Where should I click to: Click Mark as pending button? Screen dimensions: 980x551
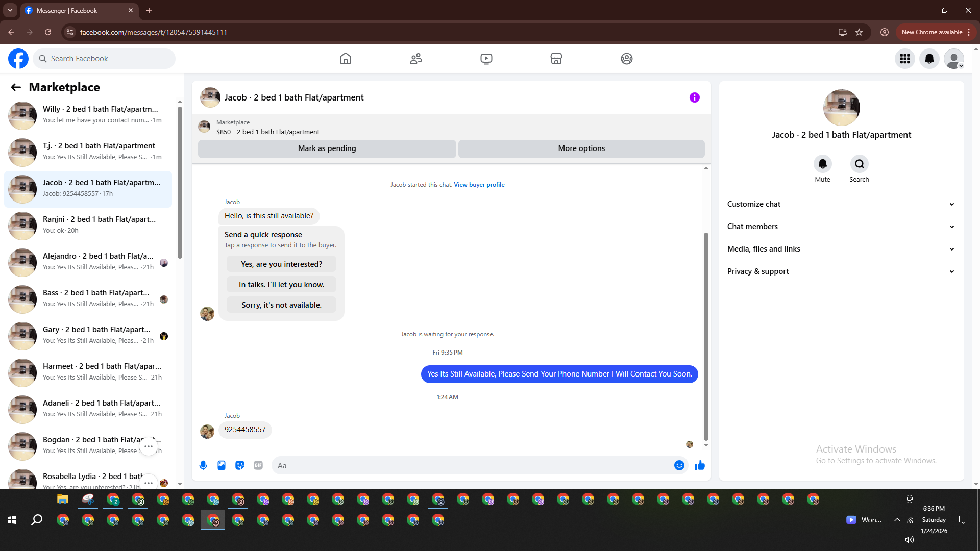[x=327, y=148]
